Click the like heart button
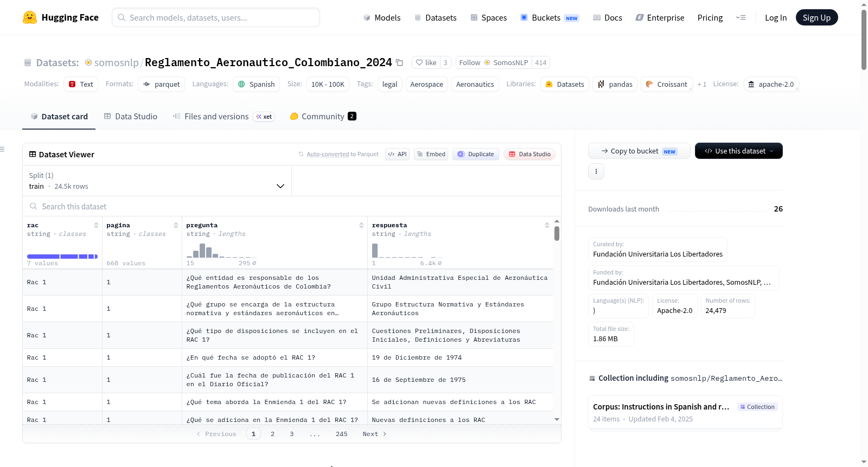868x467 pixels. click(x=426, y=62)
